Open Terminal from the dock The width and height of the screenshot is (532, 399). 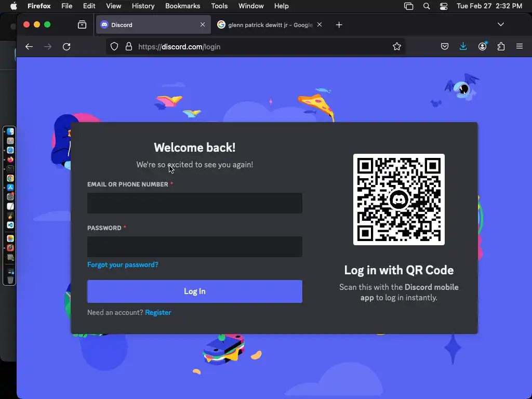10,169
